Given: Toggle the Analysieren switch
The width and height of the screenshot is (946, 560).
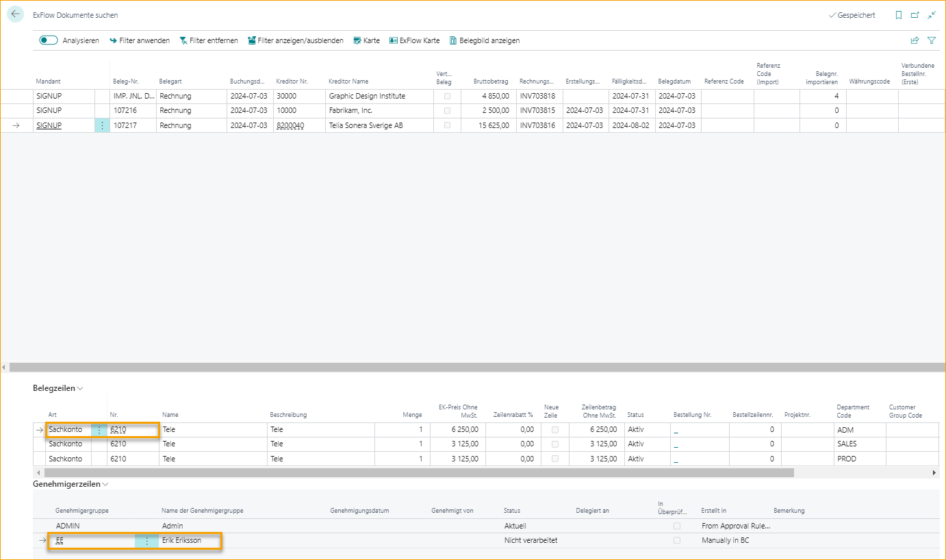Looking at the screenshot, I should coord(49,40).
